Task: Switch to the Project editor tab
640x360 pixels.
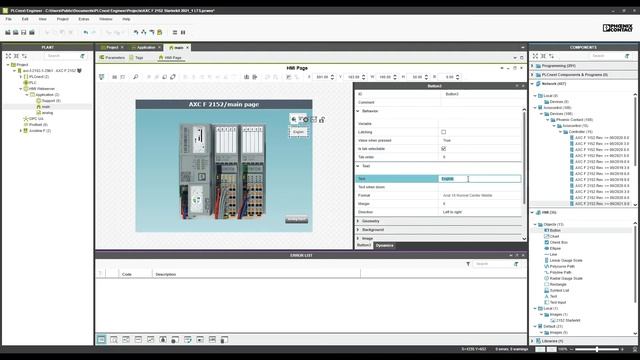Action: (x=112, y=47)
